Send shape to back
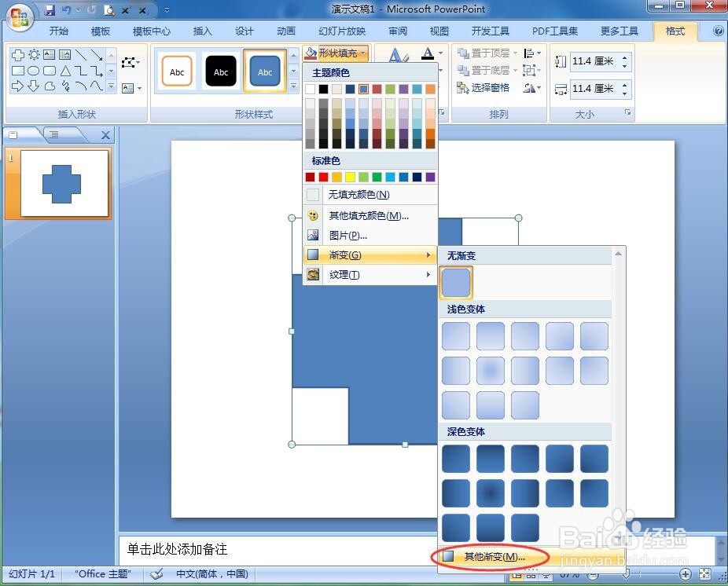The image size is (728, 586). click(483, 71)
